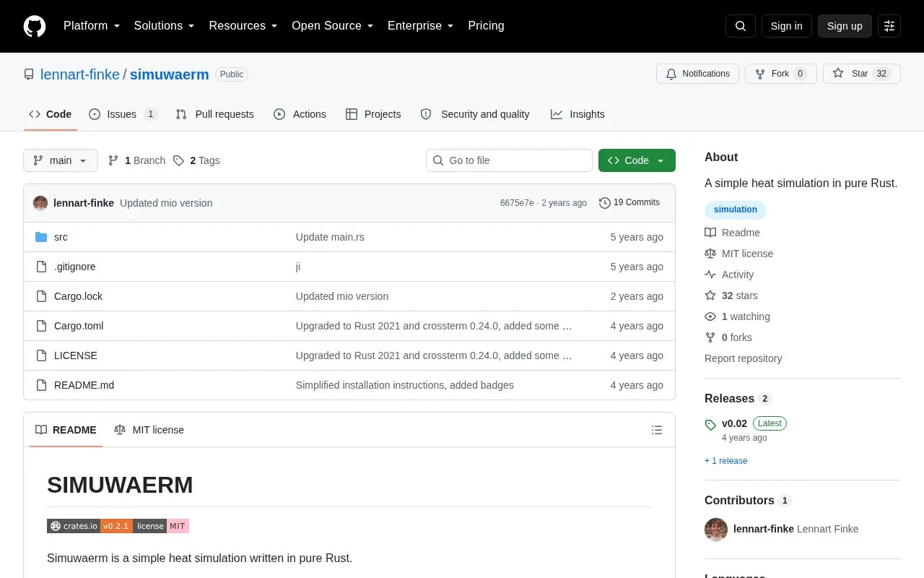Screen dimensions: 924x578
Task: Select the README tab in file viewer
Action: pyautogui.click(x=66, y=430)
